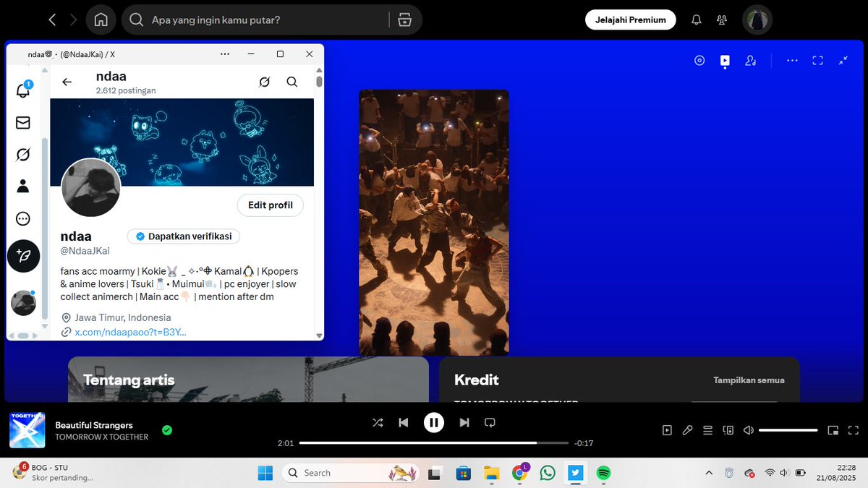Open Spotify notifications bell
The width and height of the screenshot is (868, 488).
(x=697, y=20)
